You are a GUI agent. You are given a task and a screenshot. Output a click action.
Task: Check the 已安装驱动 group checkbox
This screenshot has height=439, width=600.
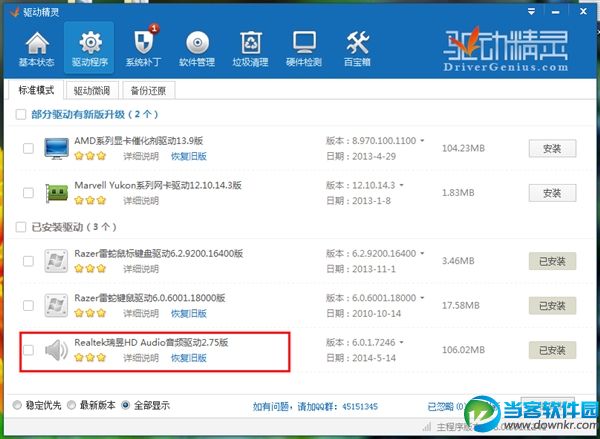pos(21,227)
